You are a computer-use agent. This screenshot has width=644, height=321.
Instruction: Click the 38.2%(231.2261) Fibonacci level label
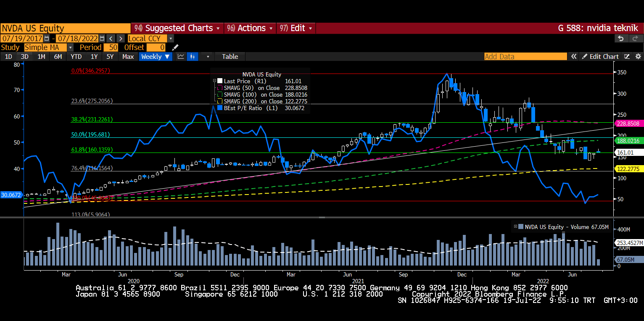click(x=92, y=119)
